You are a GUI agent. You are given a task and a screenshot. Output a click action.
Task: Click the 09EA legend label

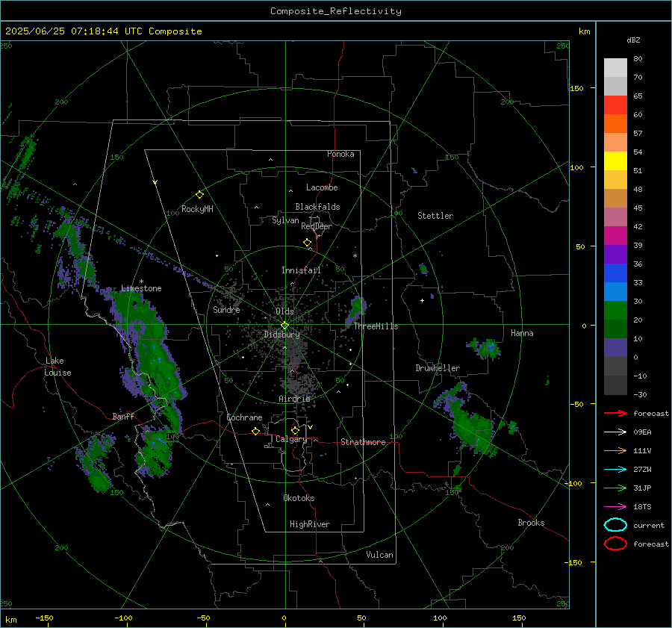642,432
